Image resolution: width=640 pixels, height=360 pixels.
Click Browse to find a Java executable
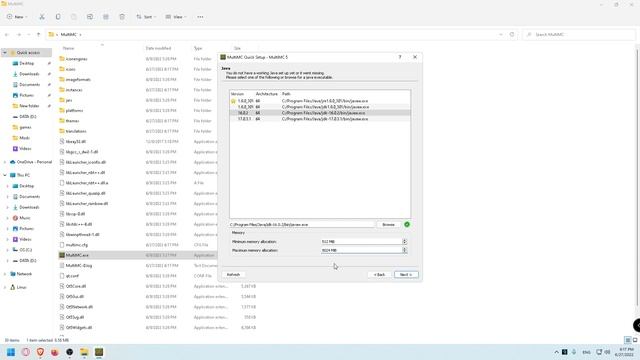pos(389,224)
